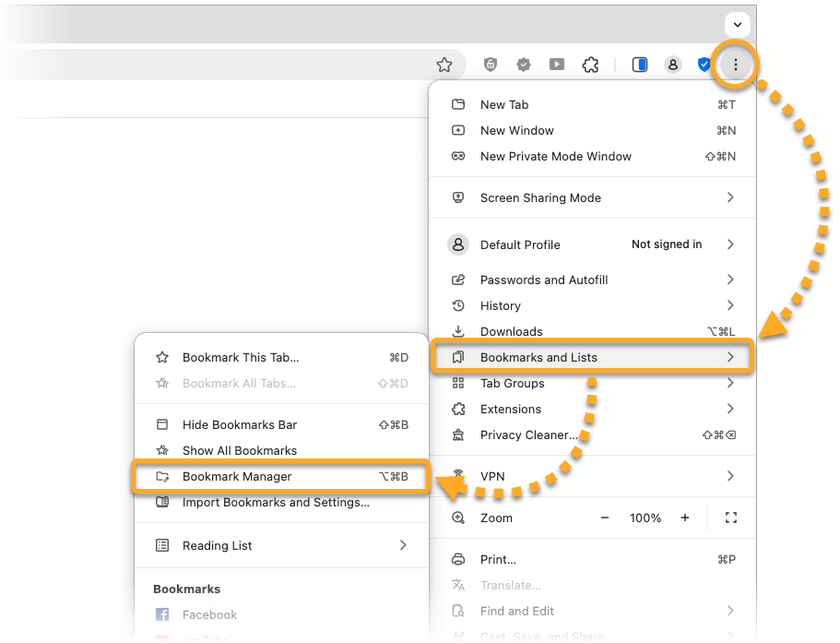The image size is (840, 643).
Task: Select Show All Bookmarks option
Action: 240,451
